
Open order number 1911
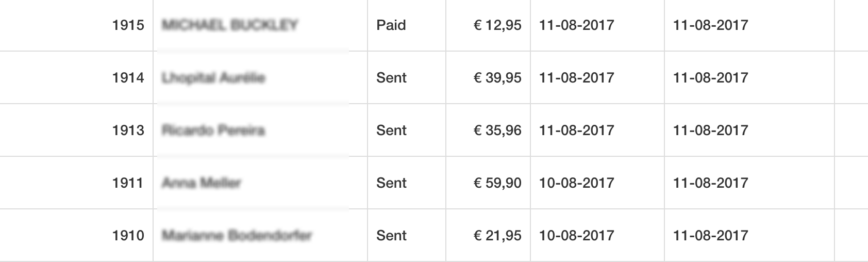tap(128, 183)
